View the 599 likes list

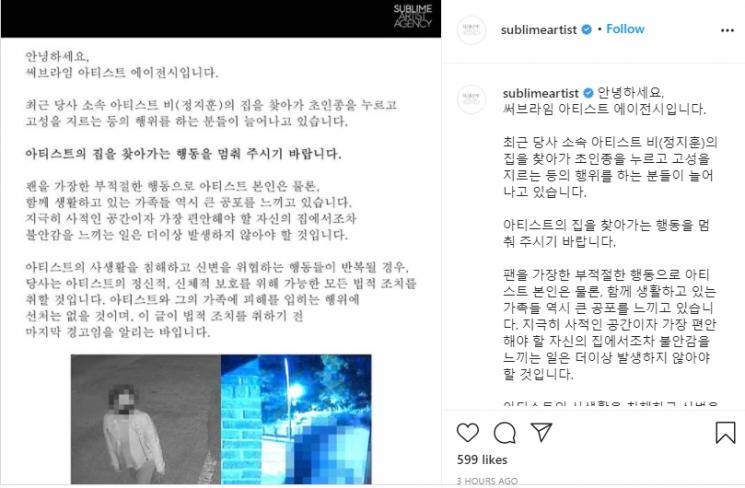tap(482, 459)
